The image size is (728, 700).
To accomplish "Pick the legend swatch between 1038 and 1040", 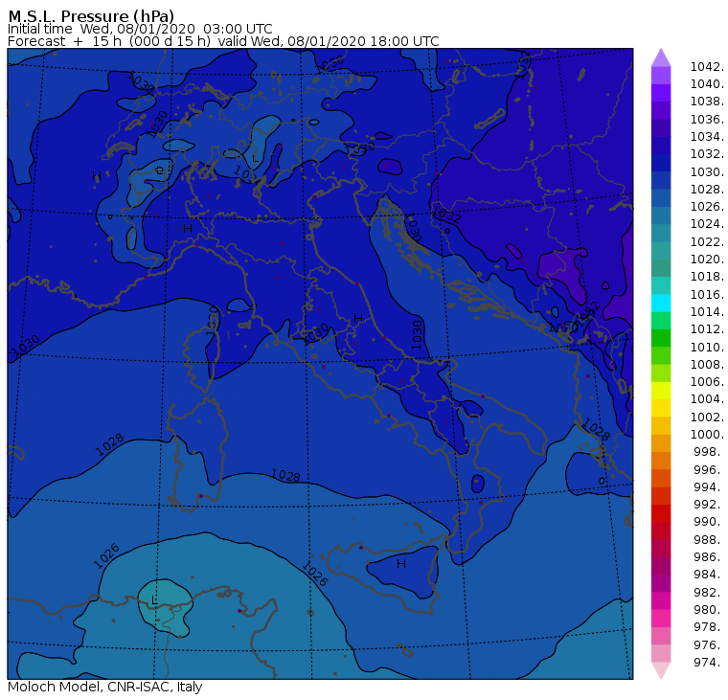I will point(661,93).
